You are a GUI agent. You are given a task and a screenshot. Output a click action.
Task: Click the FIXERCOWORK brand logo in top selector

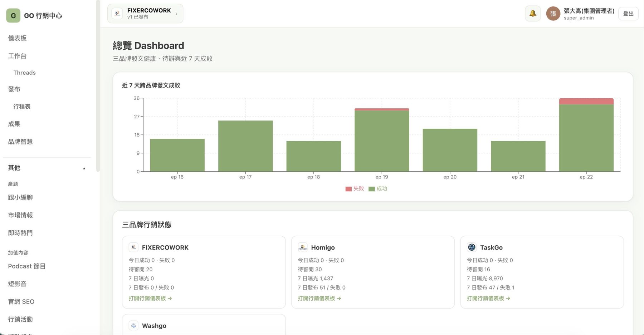click(x=117, y=14)
